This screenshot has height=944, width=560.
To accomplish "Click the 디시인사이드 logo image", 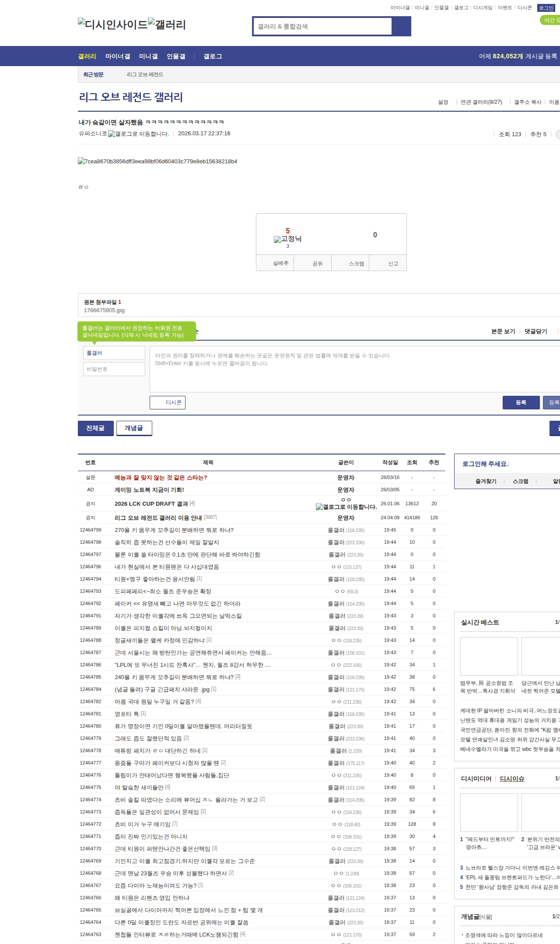I will pyautogui.click(x=113, y=24).
